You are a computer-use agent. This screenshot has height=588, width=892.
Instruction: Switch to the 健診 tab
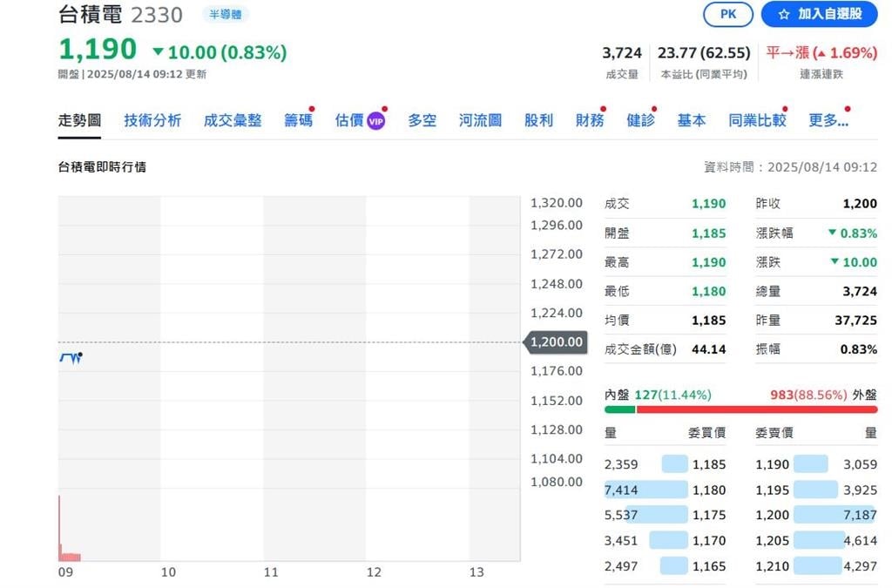(x=641, y=121)
